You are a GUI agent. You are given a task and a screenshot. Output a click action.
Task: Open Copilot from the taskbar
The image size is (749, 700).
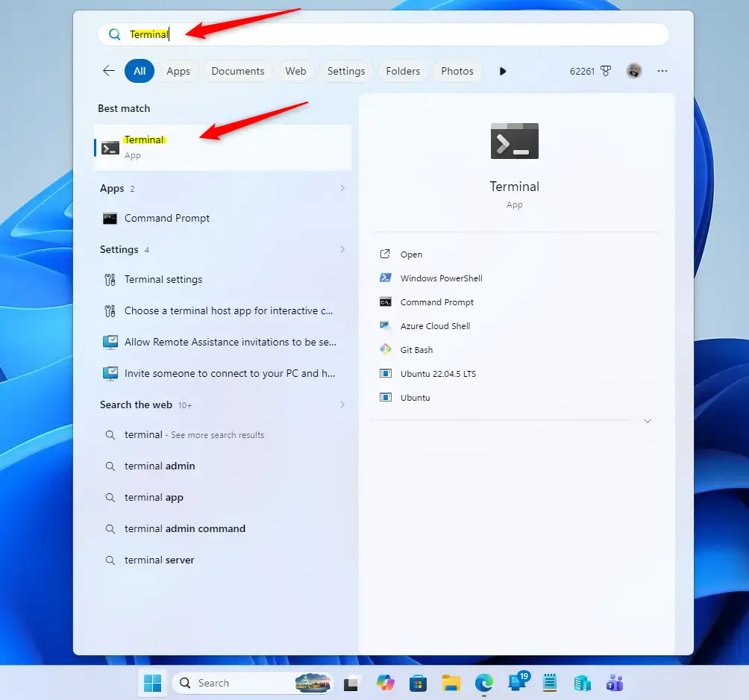(386, 684)
